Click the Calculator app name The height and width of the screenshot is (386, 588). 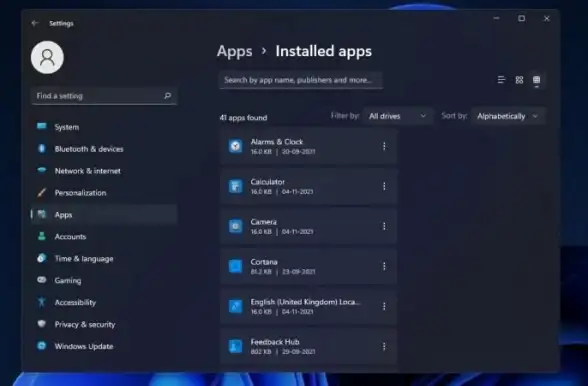[x=268, y=182]
